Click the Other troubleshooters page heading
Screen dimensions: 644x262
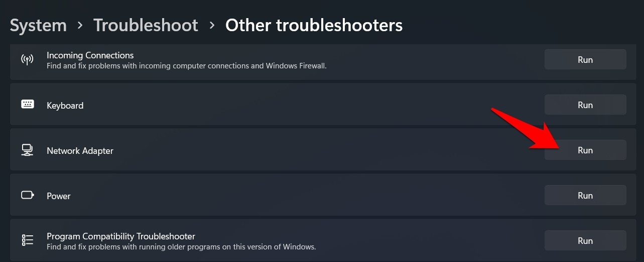tap(314, 25)
